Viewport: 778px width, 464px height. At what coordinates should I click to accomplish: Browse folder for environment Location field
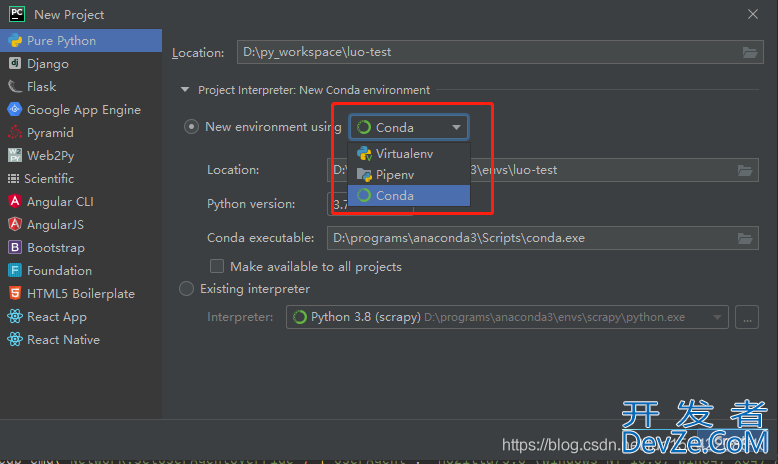(x=745, y=170)
